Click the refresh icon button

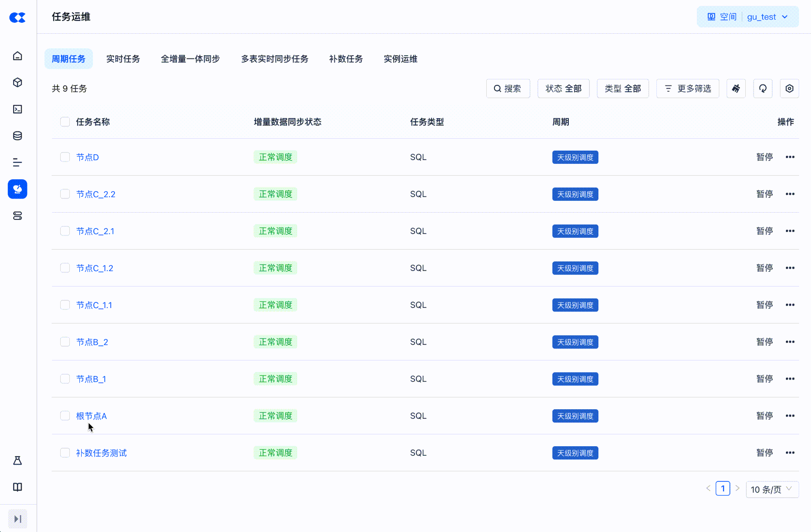(763, 89)
